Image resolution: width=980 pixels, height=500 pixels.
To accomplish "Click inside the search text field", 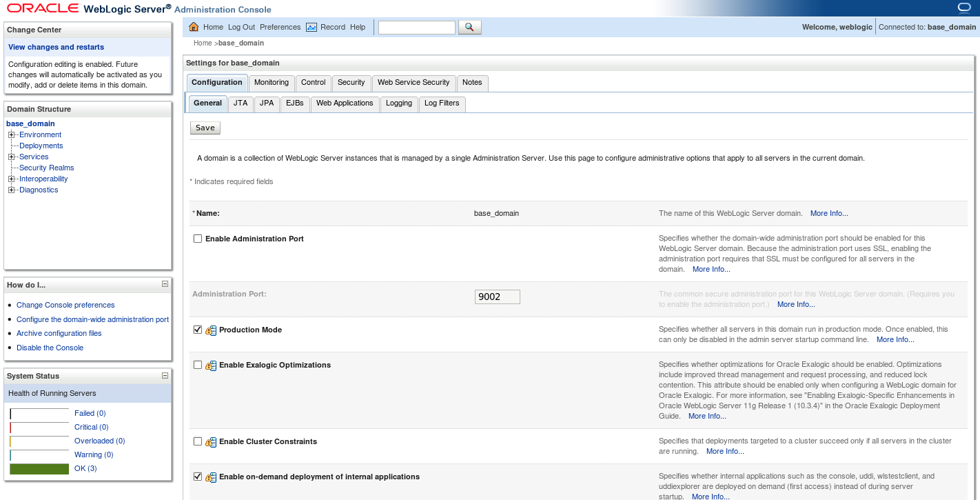I will point(416,27).
